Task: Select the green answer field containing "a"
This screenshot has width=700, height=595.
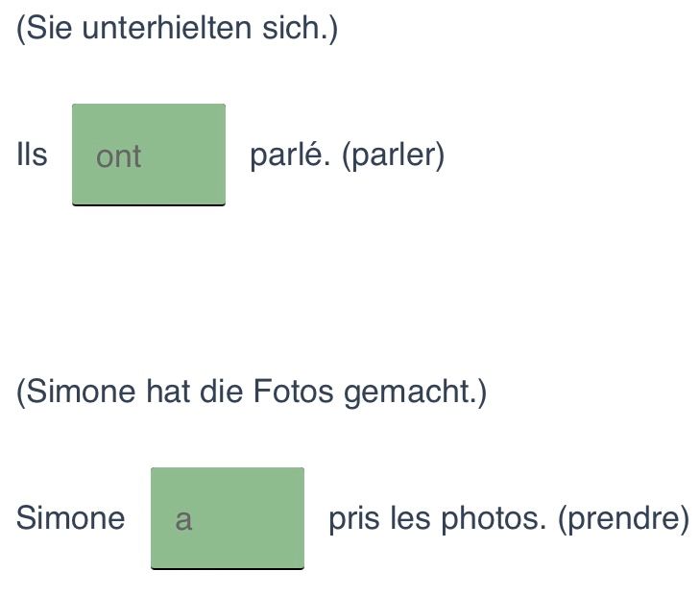Action: 228,518
